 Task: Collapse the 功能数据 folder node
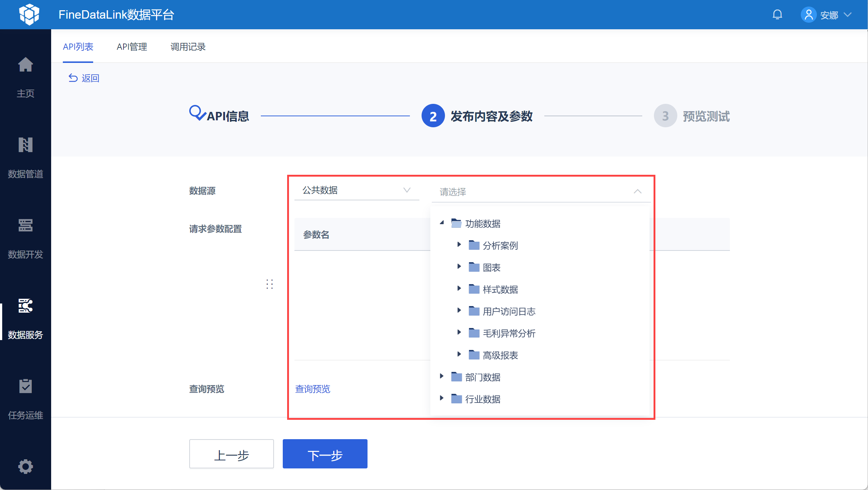(x=442, y=223)
